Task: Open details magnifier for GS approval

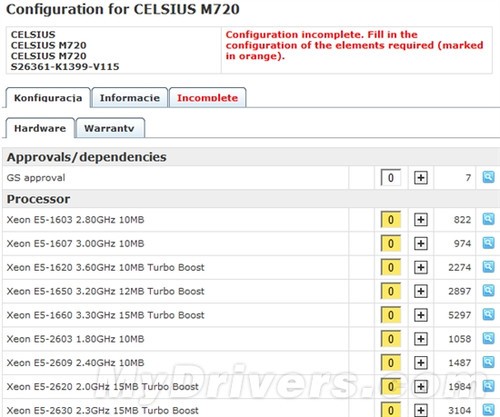Action: [488, 177]
